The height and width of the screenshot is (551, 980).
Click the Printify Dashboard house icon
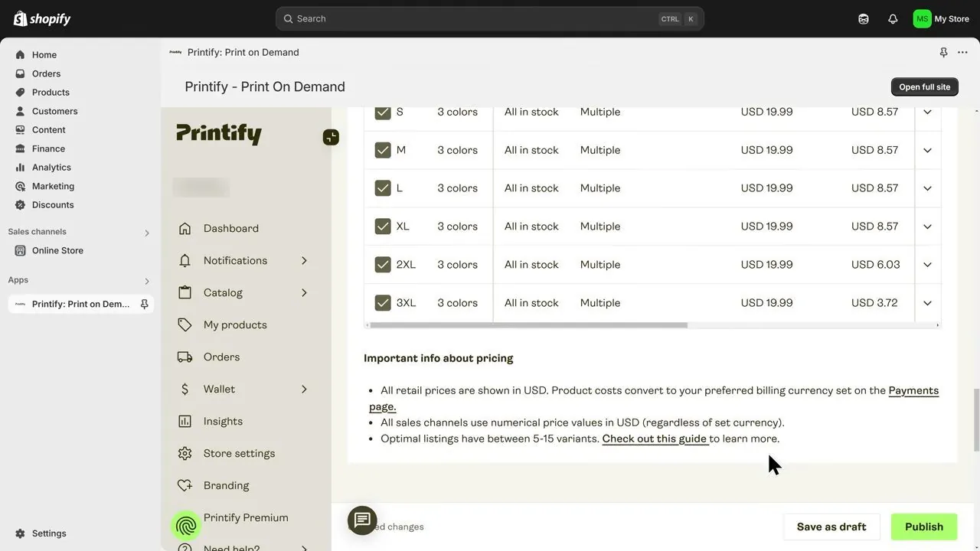click(x=185, y=228)
